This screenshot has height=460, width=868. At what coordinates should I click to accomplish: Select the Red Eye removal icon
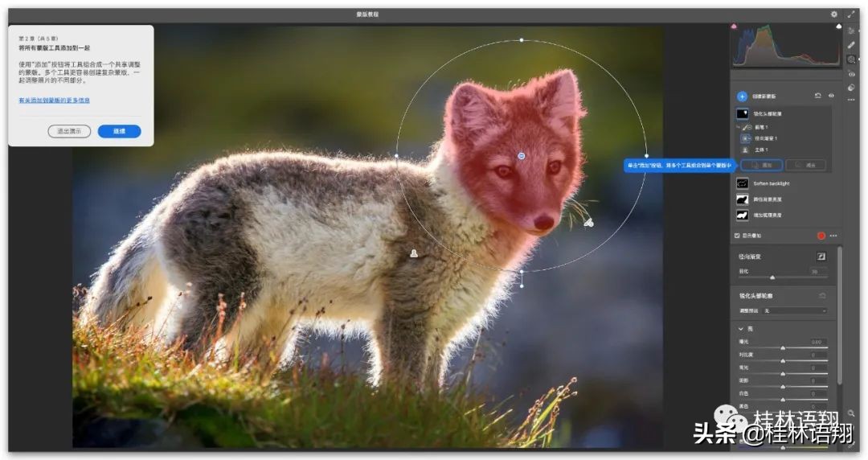(x=851, y=74)
